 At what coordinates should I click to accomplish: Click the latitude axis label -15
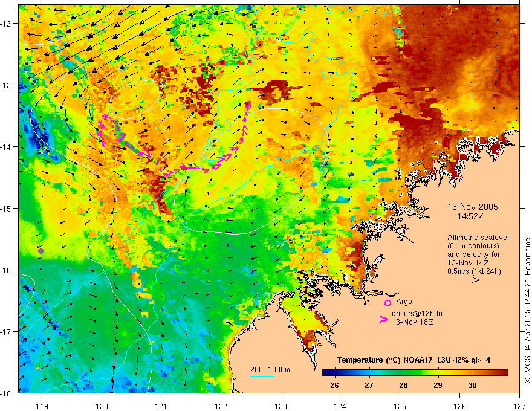(6, 208)
